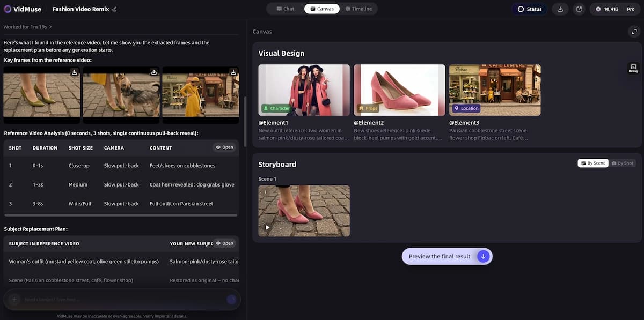
Task: Click the 'Wide/Full' shot size cell
Action: (80, 204)
